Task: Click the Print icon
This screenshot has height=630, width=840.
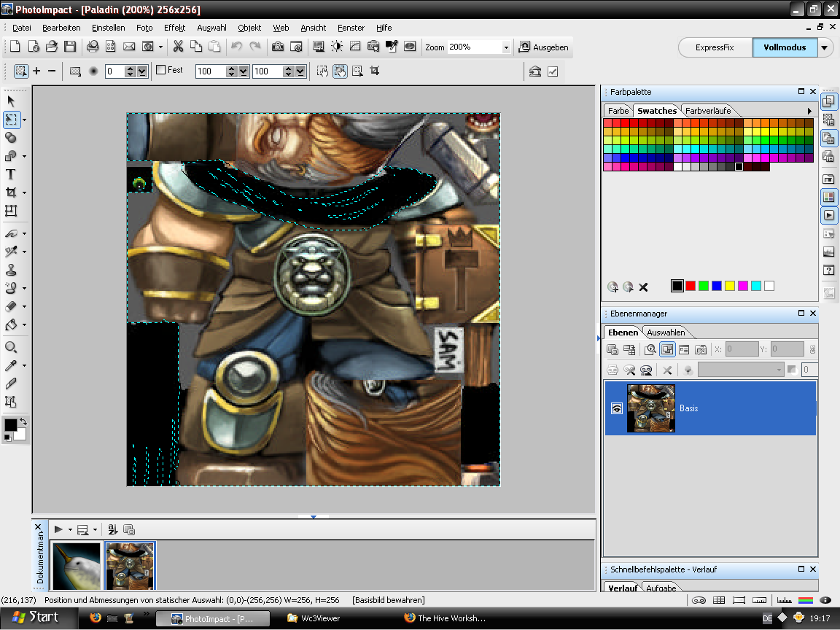Action: [92, 47]
